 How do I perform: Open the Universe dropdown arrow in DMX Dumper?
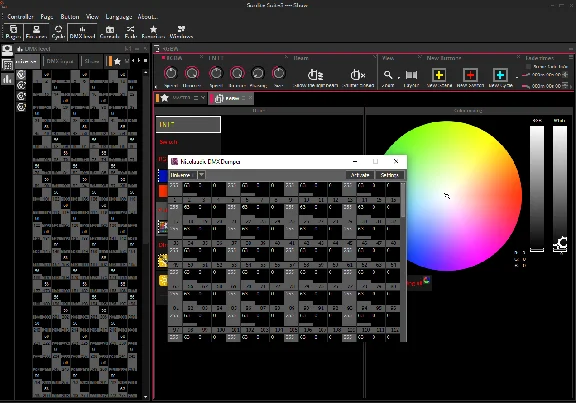[x=201, y=175]
